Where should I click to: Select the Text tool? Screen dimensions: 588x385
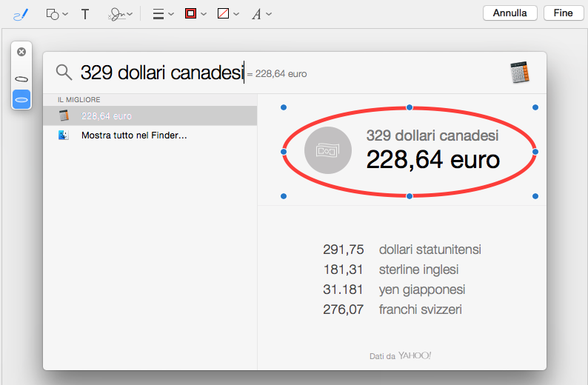(85, 14)
